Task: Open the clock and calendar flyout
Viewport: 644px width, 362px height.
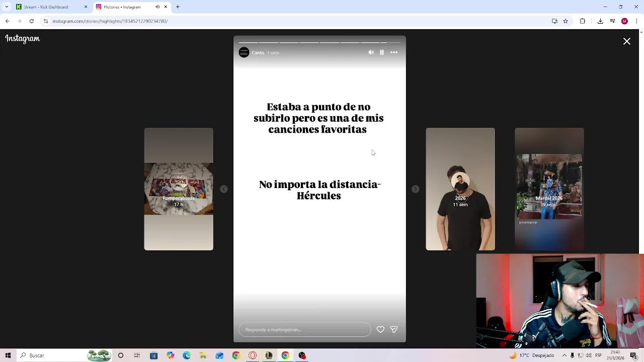Action: [616, 355]
